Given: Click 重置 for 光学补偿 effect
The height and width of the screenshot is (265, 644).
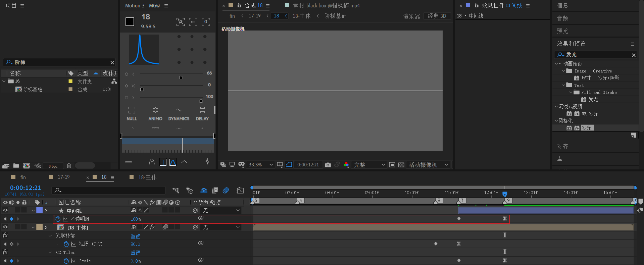Looking at the screenshot, I should [x=135, y=236].
